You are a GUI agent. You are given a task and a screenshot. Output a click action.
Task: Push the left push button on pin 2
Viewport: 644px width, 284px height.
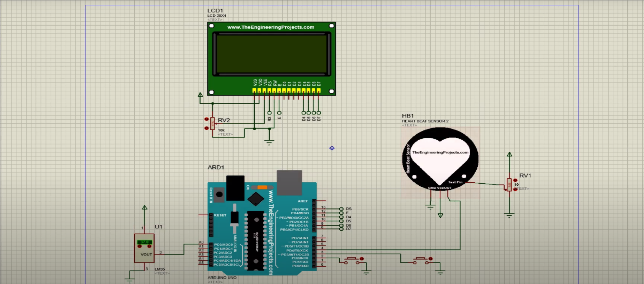coord(352,260)
